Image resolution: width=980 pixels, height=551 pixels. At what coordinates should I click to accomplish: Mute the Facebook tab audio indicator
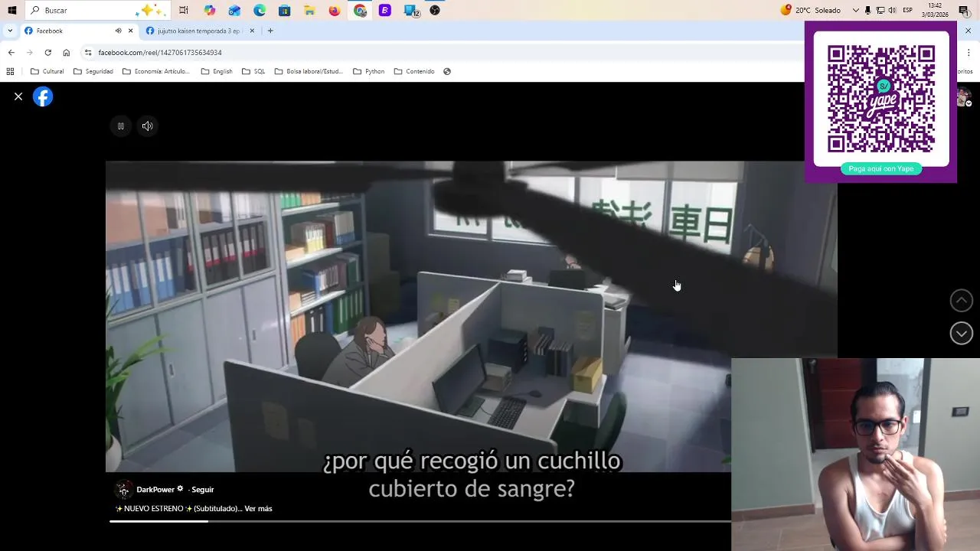pyautogui.click(x=118, y=31)
